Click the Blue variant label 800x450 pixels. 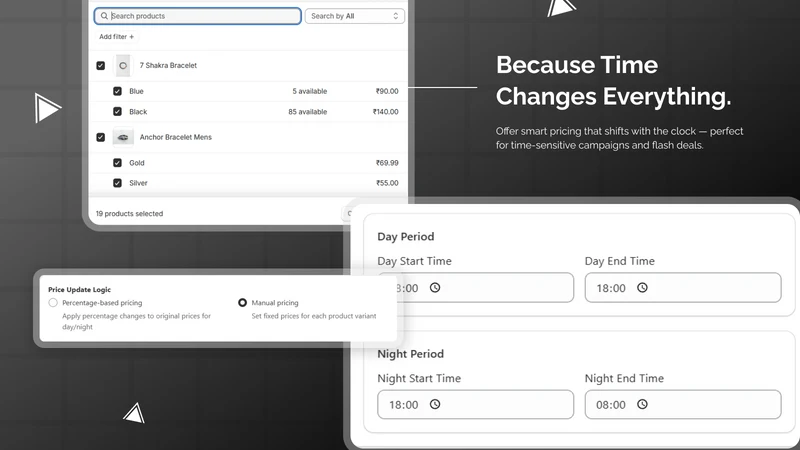pos(136,91)
